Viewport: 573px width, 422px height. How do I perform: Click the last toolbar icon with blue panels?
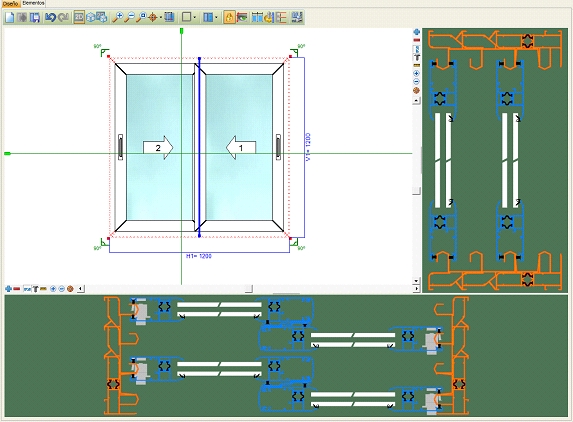[297, 17]
